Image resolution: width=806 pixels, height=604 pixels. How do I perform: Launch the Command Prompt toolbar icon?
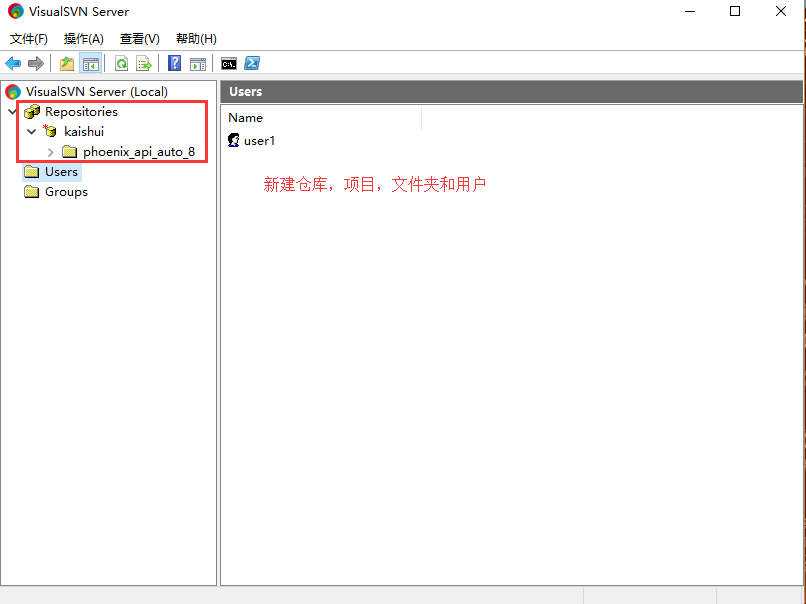[229, 64]
